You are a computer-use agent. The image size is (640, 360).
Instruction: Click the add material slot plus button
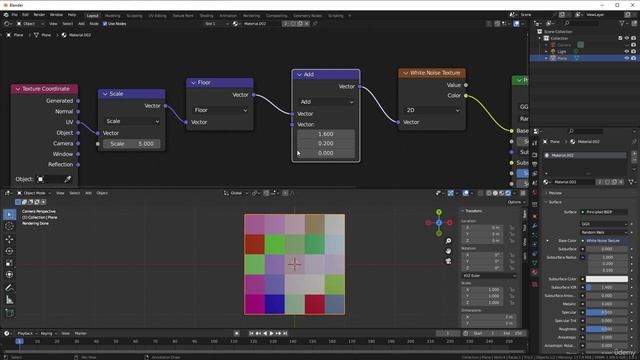pyautogui.click(x=634, y=154)
